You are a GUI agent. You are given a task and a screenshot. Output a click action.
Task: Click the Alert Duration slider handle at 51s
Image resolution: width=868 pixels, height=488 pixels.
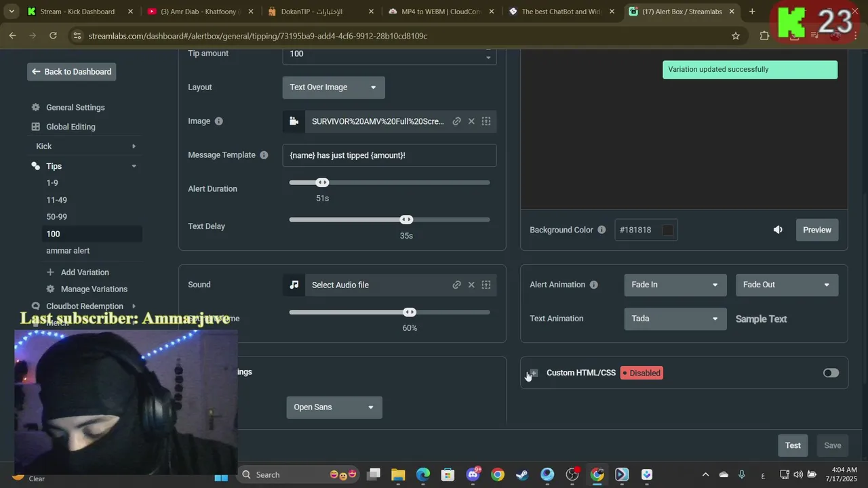click(323, 182)
